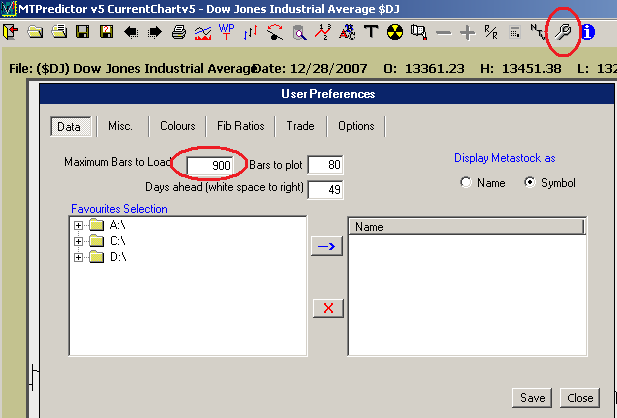Click the MTPredictor title bar logo
Image resolution: width=617 pixels, height=418 pixels.
click(9, 9)
